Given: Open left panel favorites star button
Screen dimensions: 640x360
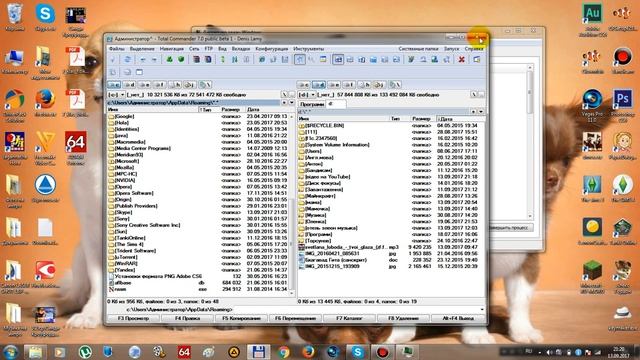Looking at the screenshot, I should 284,103.
